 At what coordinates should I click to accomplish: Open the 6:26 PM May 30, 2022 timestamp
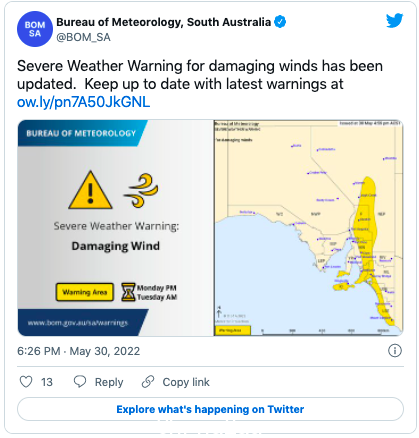[78, 351]
